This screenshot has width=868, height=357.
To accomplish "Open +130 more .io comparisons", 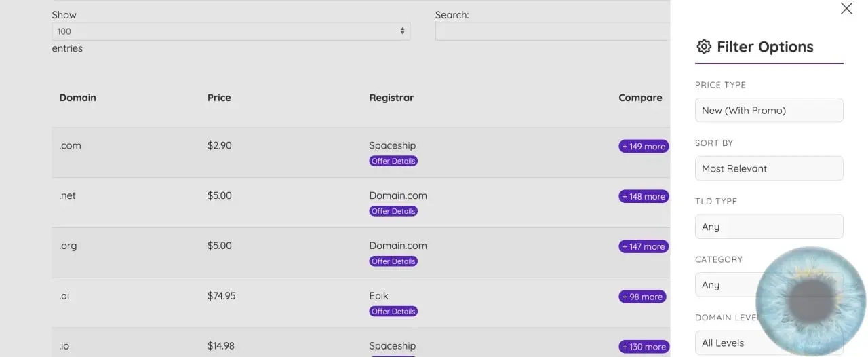I will pyautogui.click(x=644, y=347).
